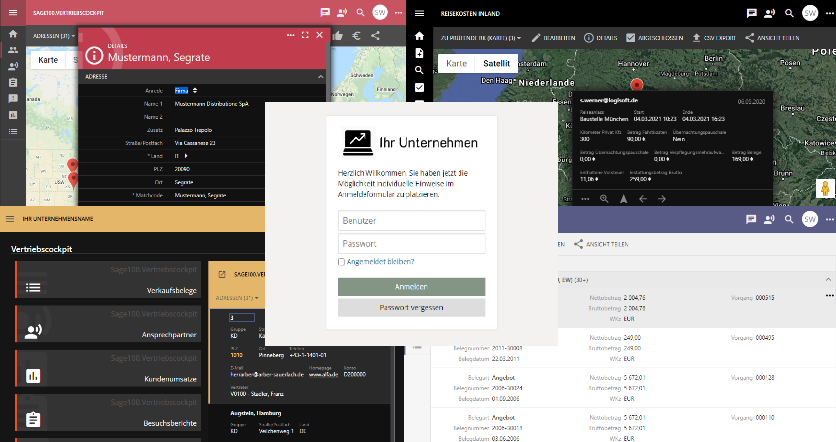836x442 pixels.
Task: Open chat messages icon in red Vertriebscockpit header
Action: click(325, 12)
